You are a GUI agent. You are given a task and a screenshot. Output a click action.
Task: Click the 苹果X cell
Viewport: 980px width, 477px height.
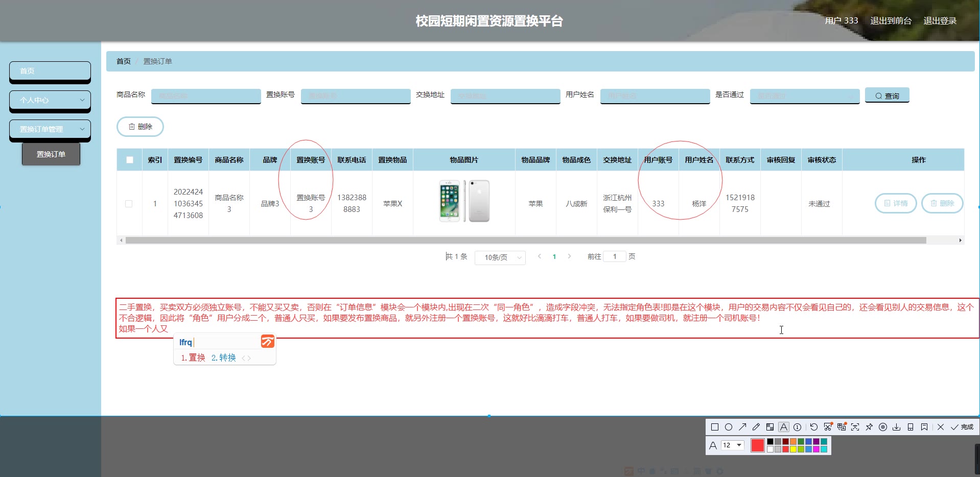pyautogui.click(x=392, y=204)
